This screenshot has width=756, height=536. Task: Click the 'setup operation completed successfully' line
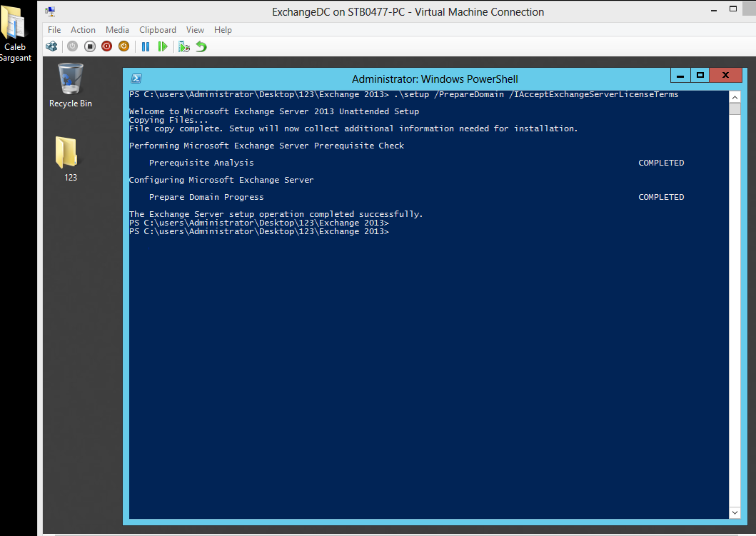[x=276, y=214]
